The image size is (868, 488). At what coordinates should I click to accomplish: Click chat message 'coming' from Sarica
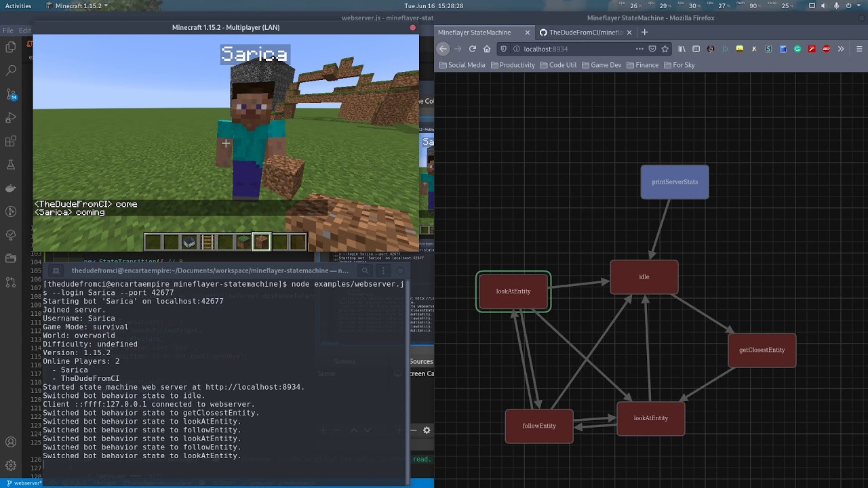point(90,212)
